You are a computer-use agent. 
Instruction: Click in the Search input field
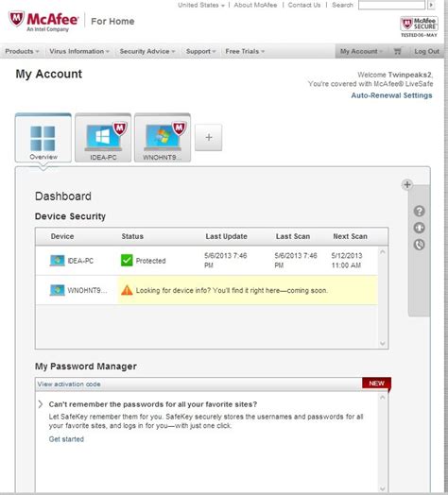[391, 5]
